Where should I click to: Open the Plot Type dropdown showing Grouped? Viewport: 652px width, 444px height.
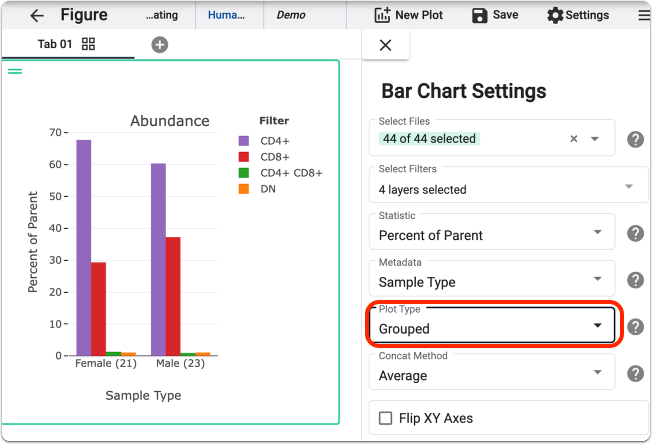pos(492,325)
